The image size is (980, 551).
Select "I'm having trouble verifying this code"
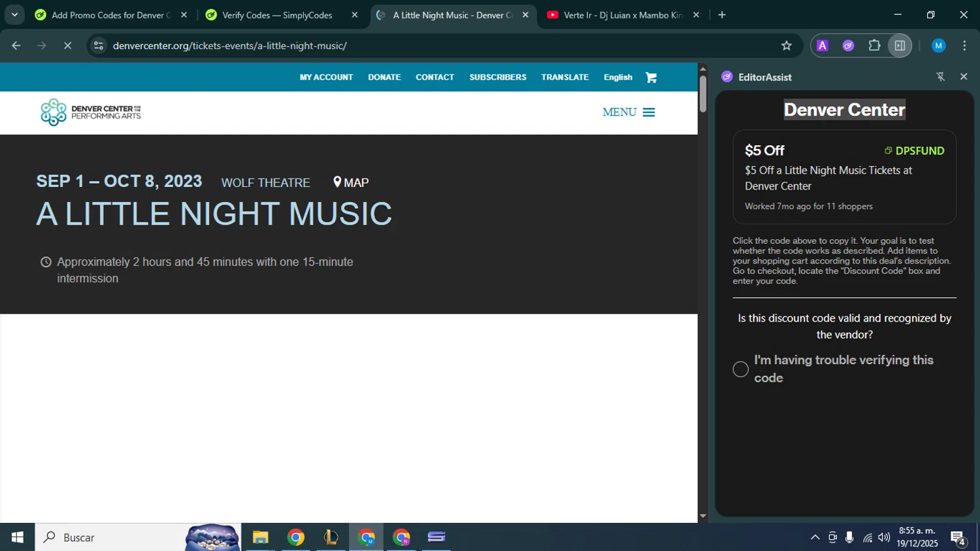click(740, 369)
